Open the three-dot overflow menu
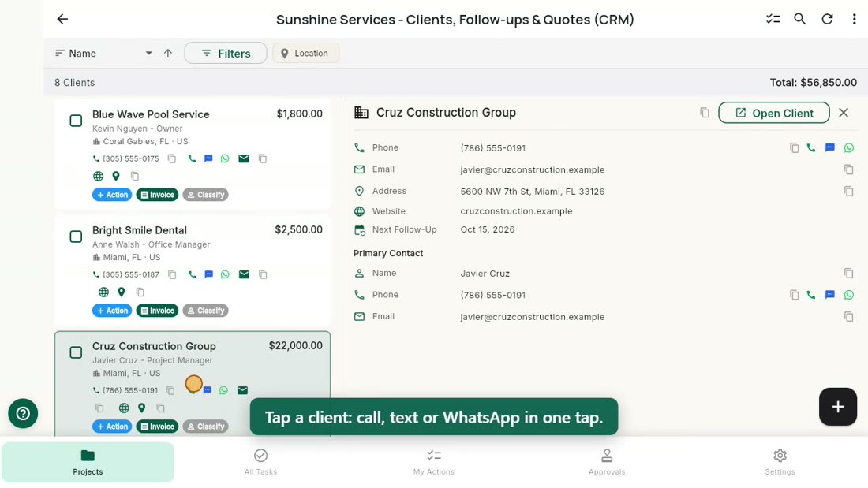Viewport: 868px width, 488px height. pyautogui.click(x=854, y=19)
